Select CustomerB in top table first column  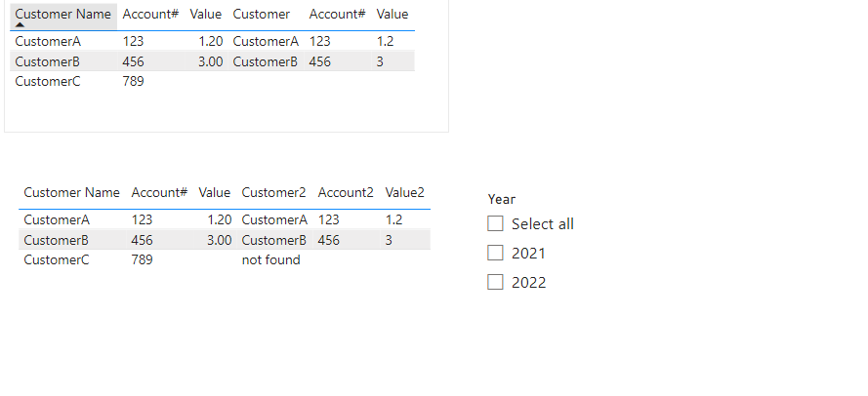(x=47, y=61)
